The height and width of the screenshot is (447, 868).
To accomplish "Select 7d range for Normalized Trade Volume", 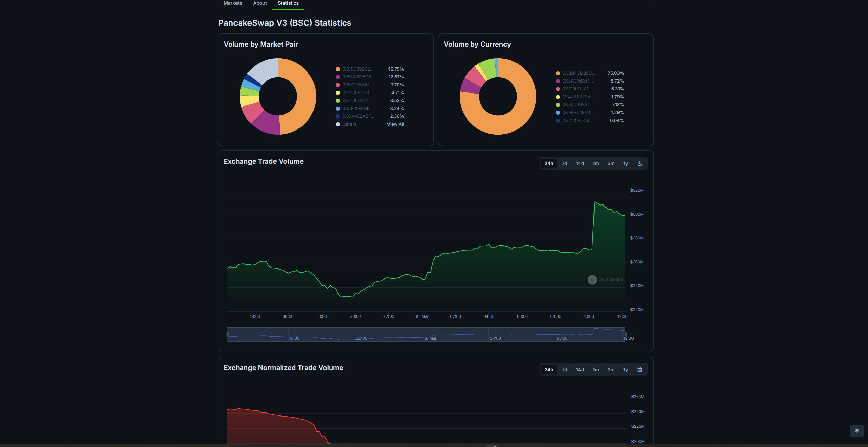I will coord(564,370).
